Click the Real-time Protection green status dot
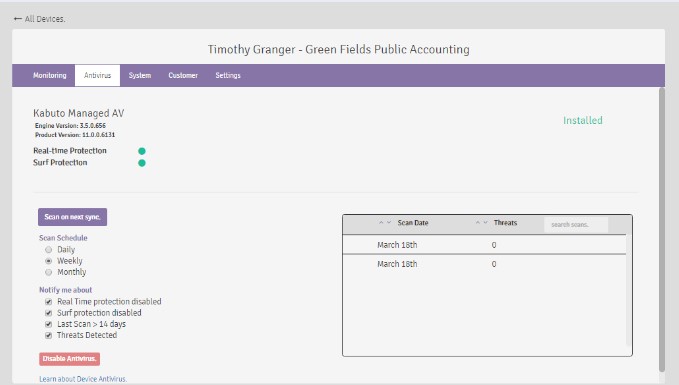Screen dimensions: 679x385 click(x=142, y=151)
